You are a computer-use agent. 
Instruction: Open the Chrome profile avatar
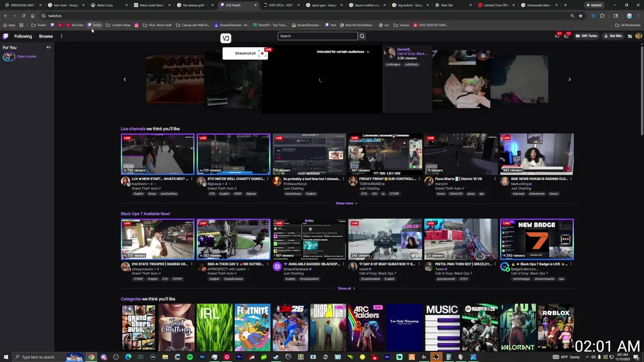click(x=629, y=16)
